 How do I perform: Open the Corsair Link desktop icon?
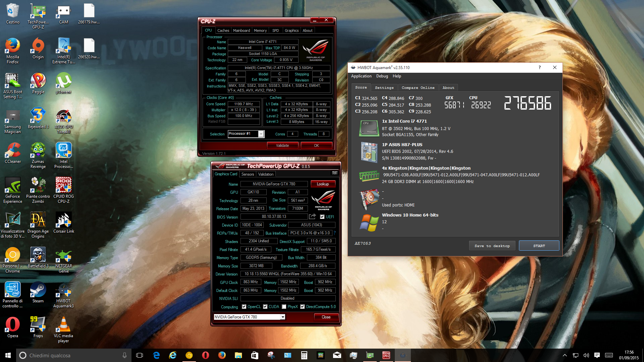click(x=63, y=223)
